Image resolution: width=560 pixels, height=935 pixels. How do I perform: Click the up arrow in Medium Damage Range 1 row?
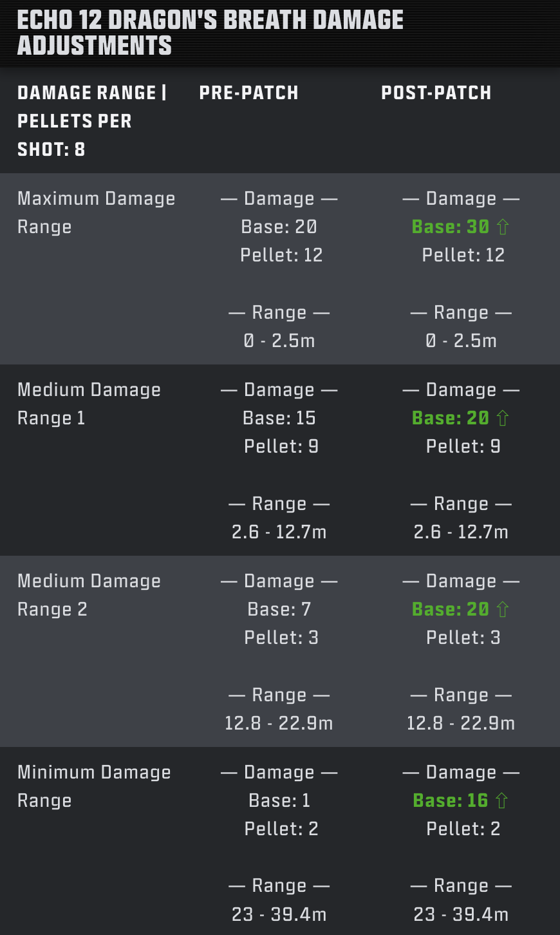point(503,418)
